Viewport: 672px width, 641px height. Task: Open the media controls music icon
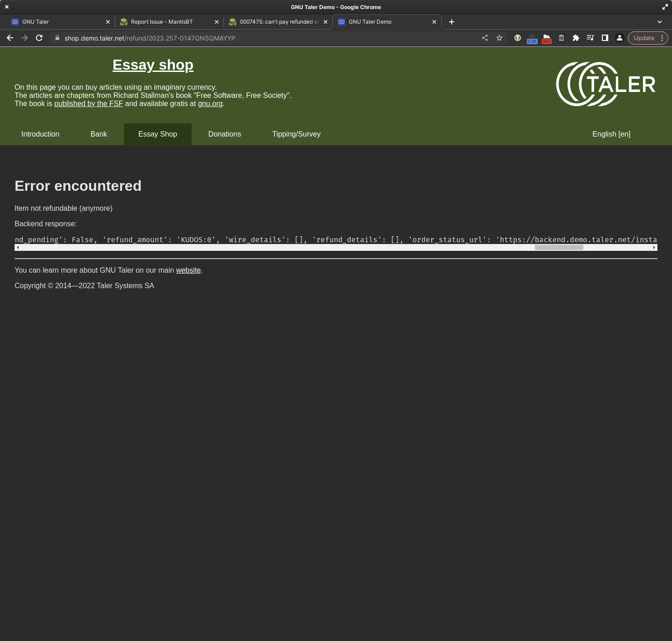click(x=591, y=38)
